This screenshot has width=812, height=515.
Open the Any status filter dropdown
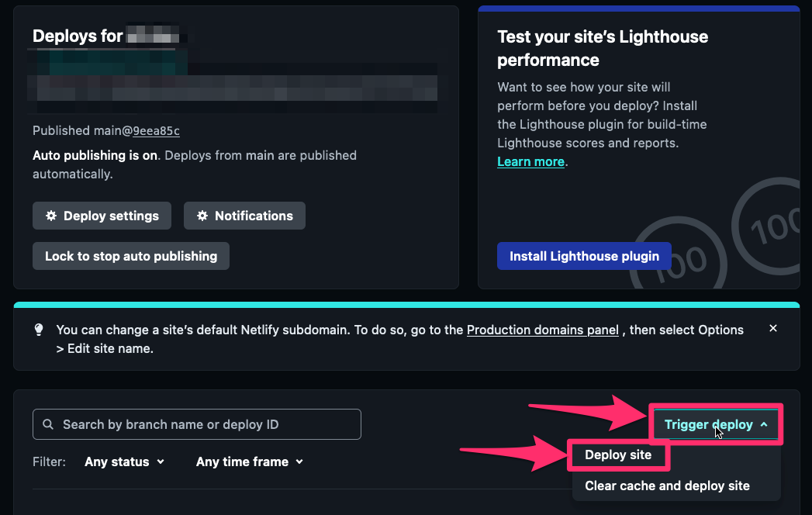point(124,461)
